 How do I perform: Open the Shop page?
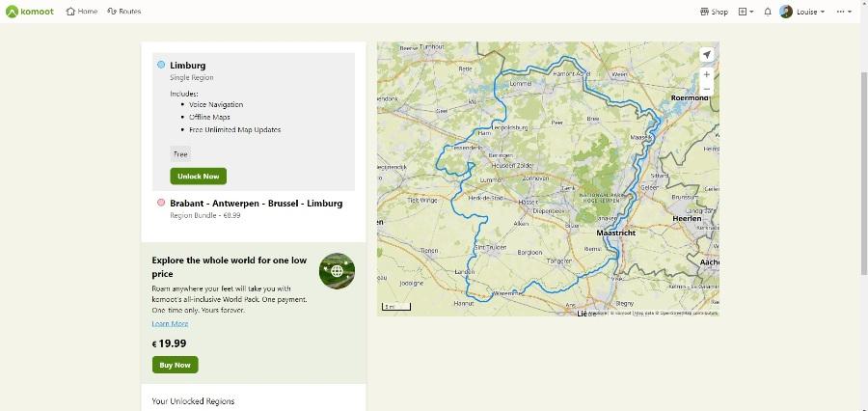[x=714, y=12]
